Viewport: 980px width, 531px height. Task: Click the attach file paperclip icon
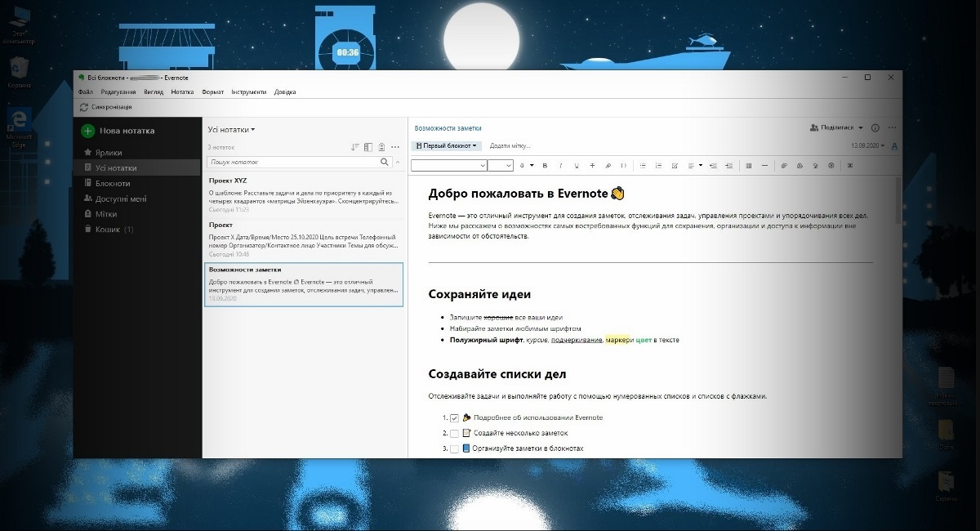pos(784,165)
